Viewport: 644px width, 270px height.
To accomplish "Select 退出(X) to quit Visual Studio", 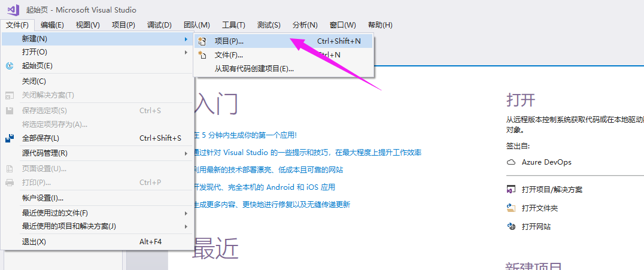I will [98, 242].
